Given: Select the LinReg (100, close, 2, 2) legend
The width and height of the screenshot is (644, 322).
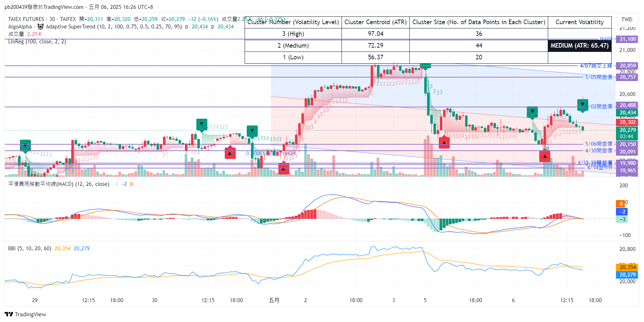Looking at the screenshot, I should pos(37,42).
